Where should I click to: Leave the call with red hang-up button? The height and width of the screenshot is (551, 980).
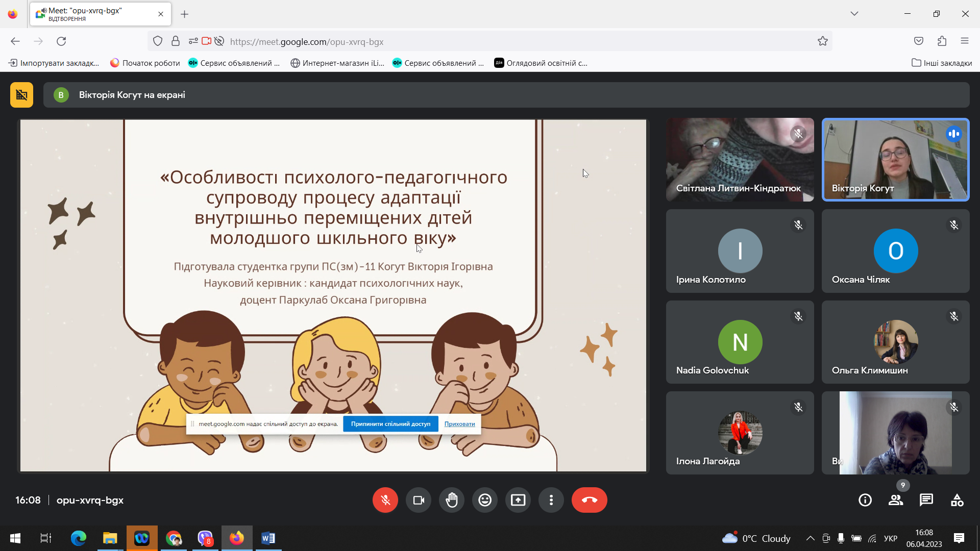click(590, 500)
